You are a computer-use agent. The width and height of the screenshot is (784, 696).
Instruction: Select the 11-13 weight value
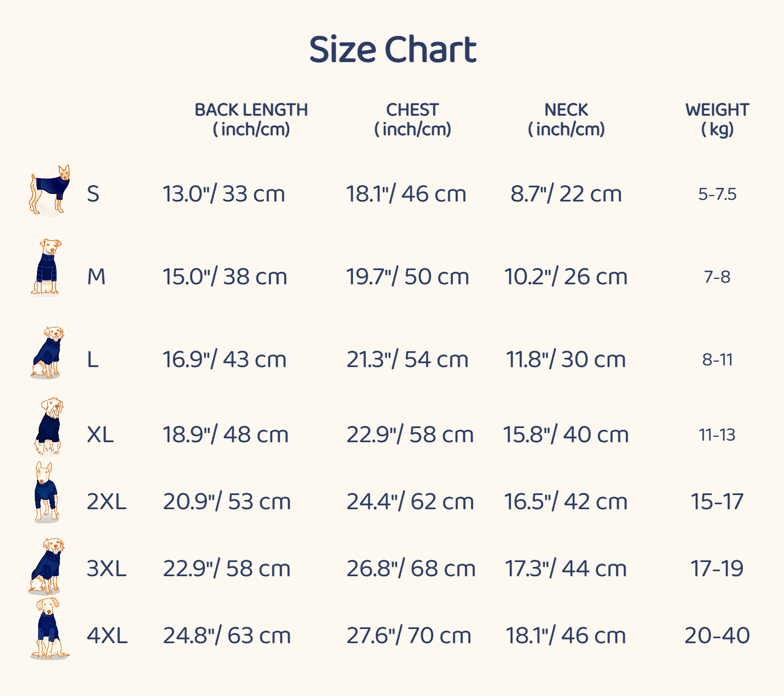717,435
